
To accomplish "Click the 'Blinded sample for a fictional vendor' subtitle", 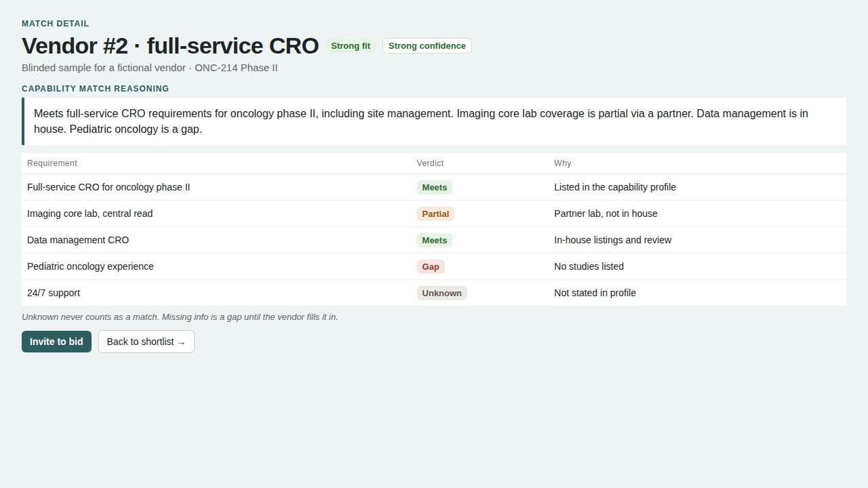I will point(150,68).
